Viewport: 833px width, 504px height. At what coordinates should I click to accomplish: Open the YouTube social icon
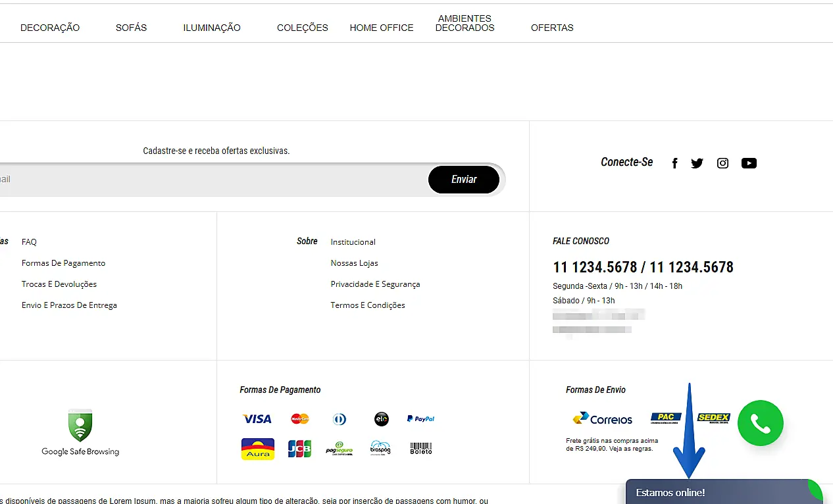coord(749,164)
